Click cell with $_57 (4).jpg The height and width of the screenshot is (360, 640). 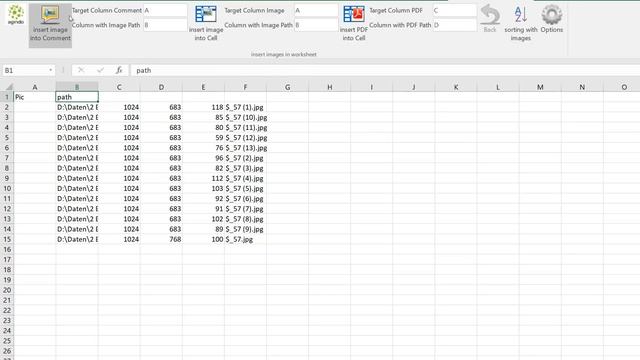tap(245, 178)
